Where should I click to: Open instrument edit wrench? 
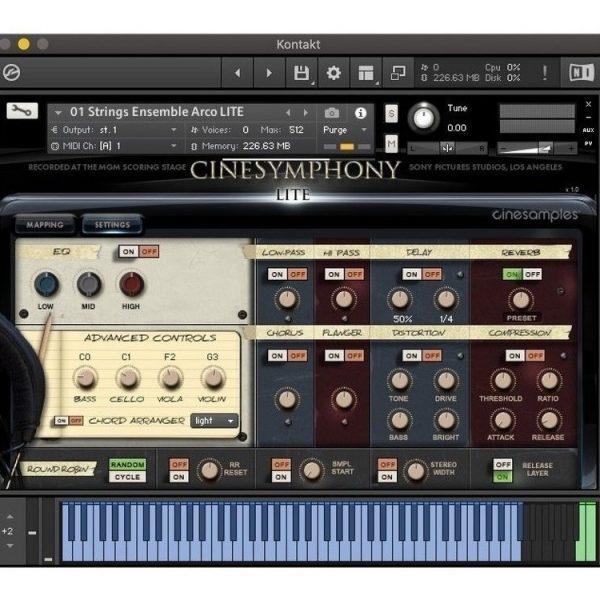tap(22, 111)
